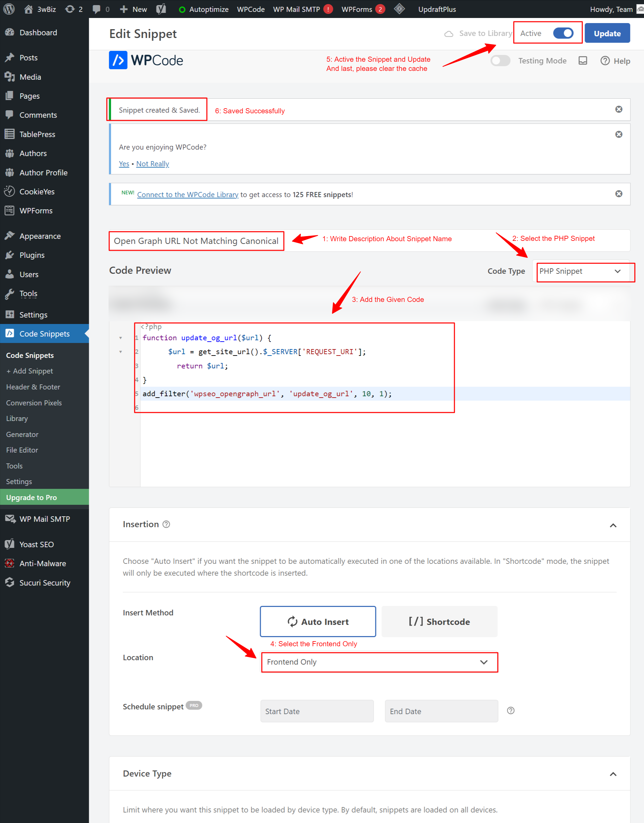The height and width of the screenshot is (823, 644).
Task: Select the Auto Insert method
Action: coord(318,621)
